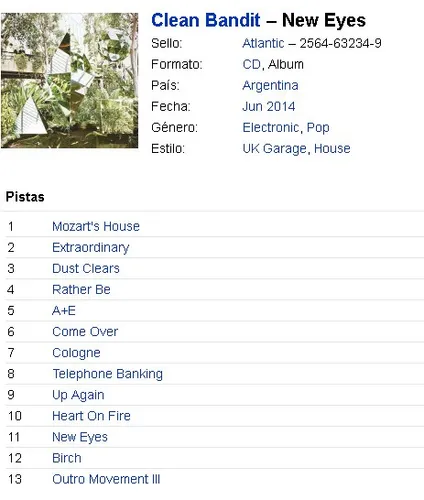424x500 pixels.
Task: Select Outro Movement III track link
Action: (106, 479)
